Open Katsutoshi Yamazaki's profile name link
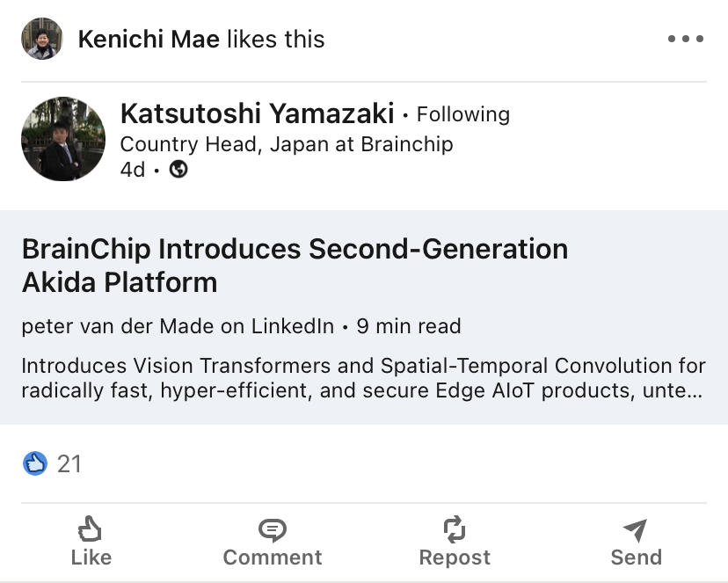The width and height of the screenshot is (728, 583). 258,113
